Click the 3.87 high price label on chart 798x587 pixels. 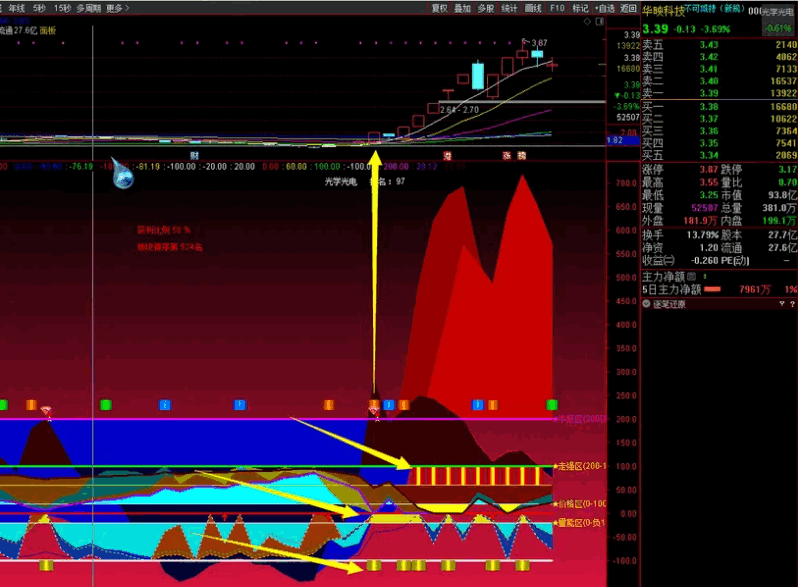click(539, 43)
